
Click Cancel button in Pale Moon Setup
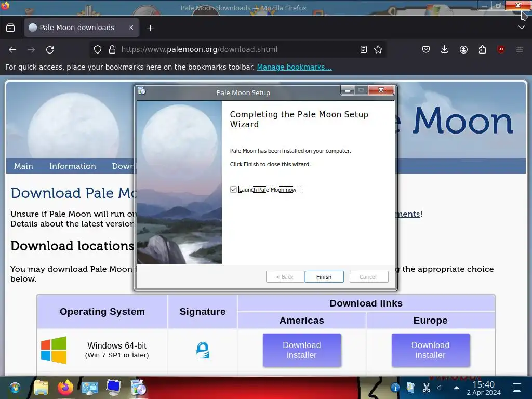pos(369,277)
